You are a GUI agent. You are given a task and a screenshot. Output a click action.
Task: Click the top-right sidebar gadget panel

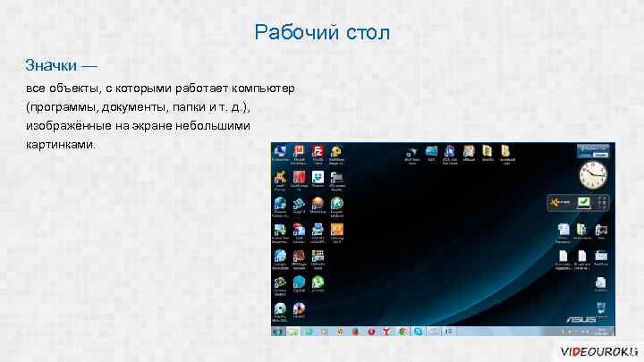coord(593,151)
